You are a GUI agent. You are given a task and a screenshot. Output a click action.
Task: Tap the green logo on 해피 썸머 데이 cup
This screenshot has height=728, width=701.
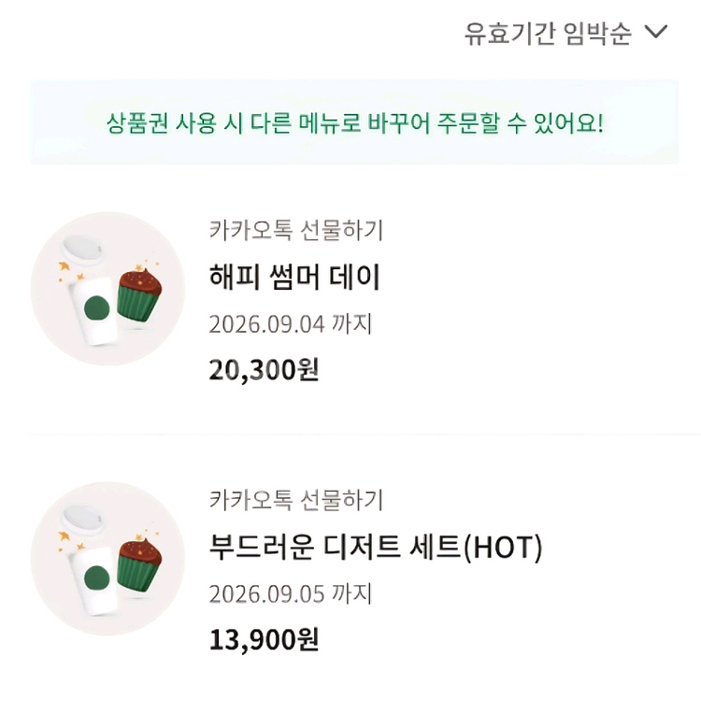click(x=97, y=309)
